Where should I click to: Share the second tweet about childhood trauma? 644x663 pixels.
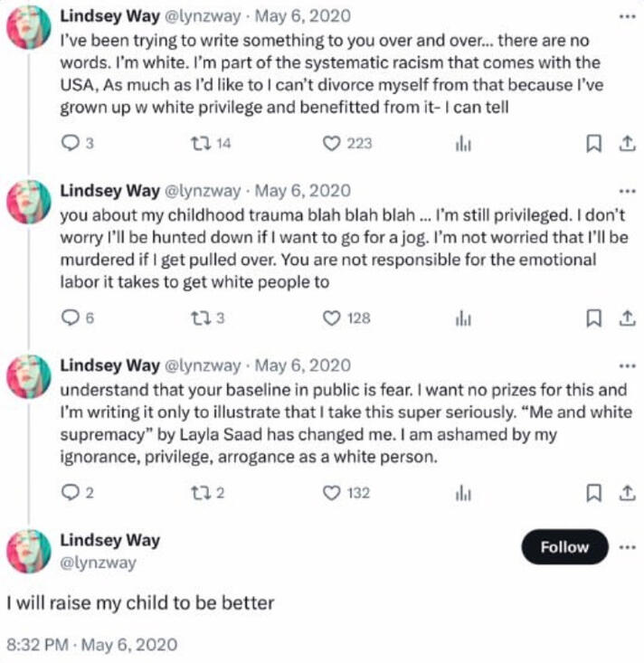pos(625,317)
